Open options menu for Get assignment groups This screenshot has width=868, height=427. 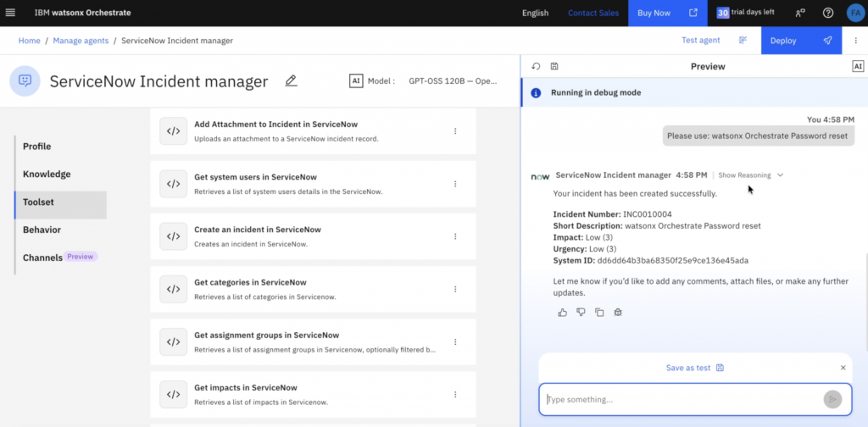tap(455, 341)
